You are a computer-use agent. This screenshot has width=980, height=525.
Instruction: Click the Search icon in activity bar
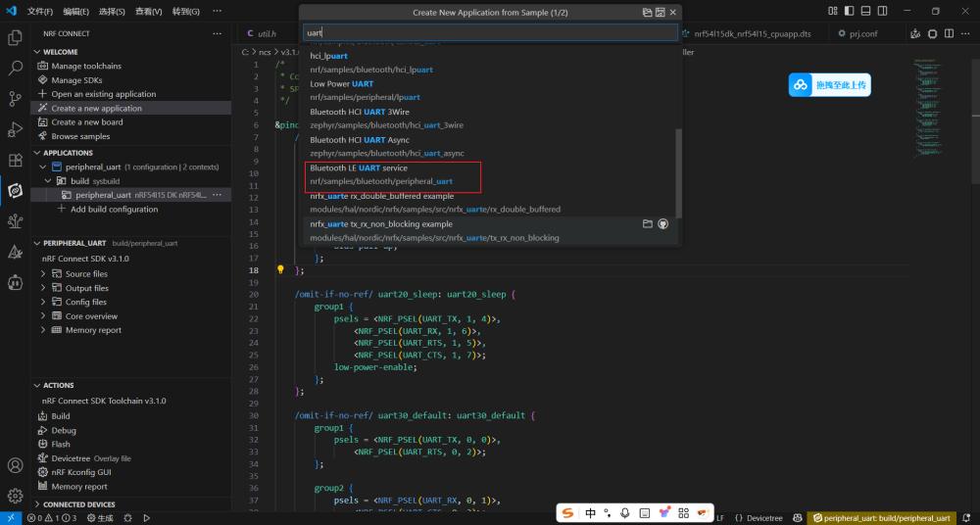click(15, 69)
